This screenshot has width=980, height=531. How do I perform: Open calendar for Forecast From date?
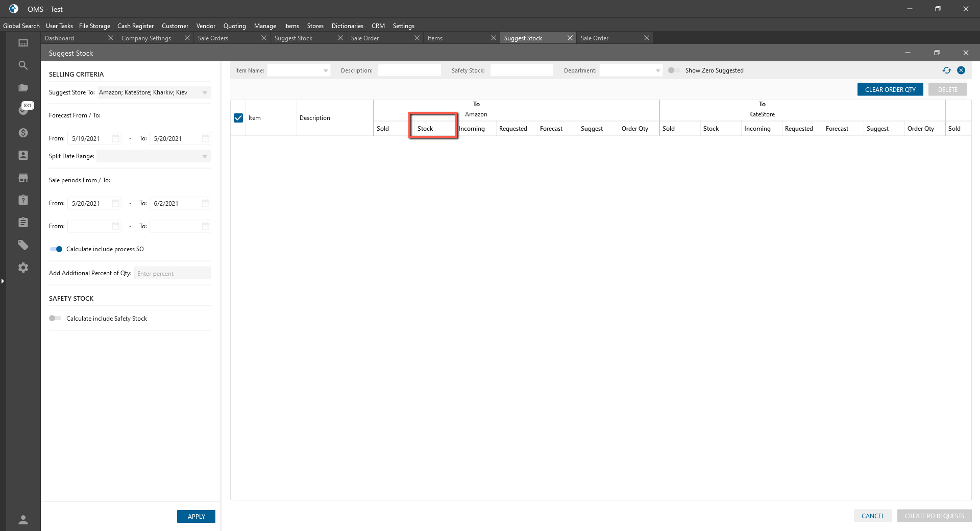pyautogui.click(x=116, y=138)
